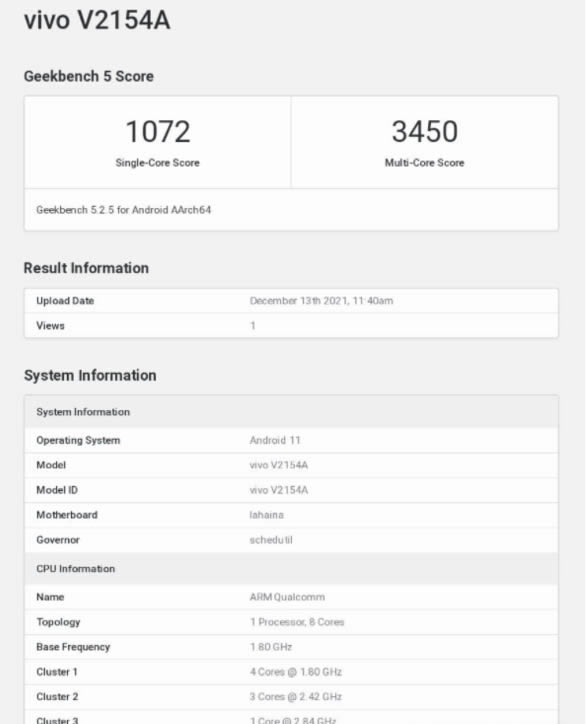Click the 1072 single-core score number

coord(157,132)
